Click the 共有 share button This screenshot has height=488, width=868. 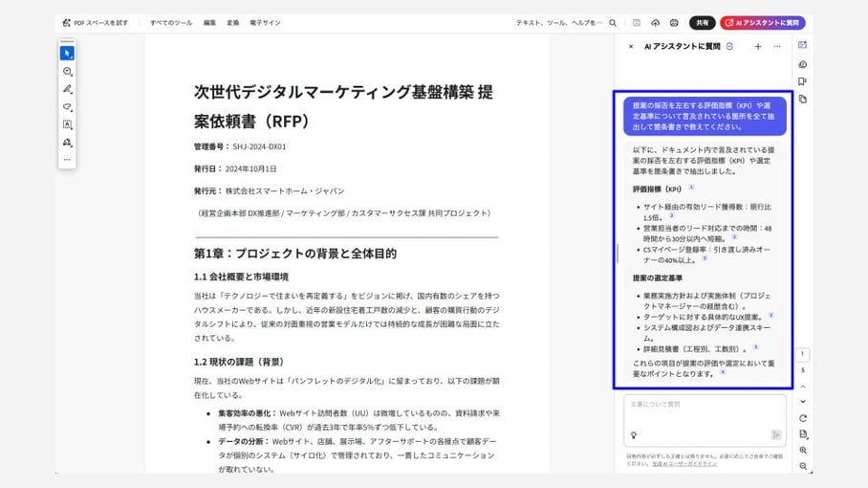click(x=703, y=22)
